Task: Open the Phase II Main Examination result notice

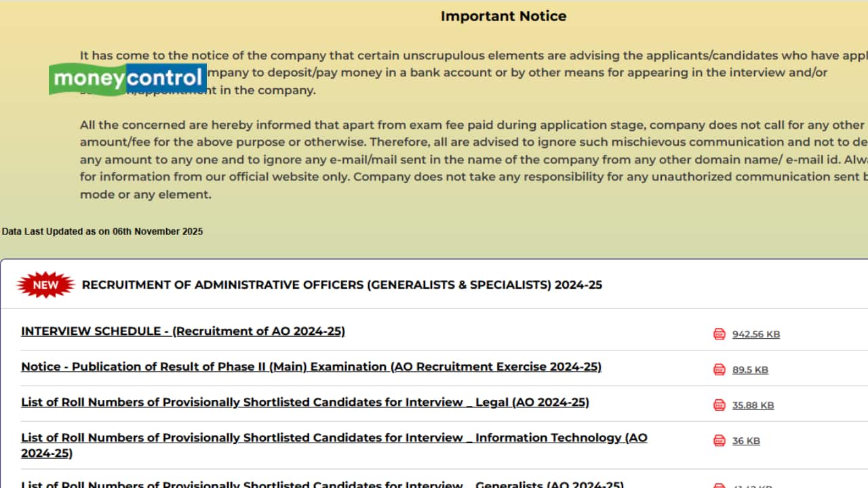Action: pos(311,367)
